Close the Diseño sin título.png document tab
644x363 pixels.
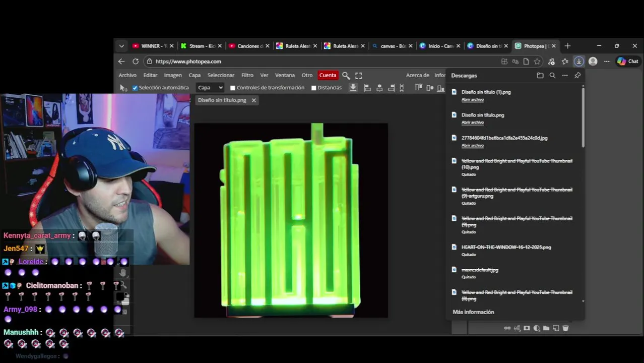pos(253,100)
